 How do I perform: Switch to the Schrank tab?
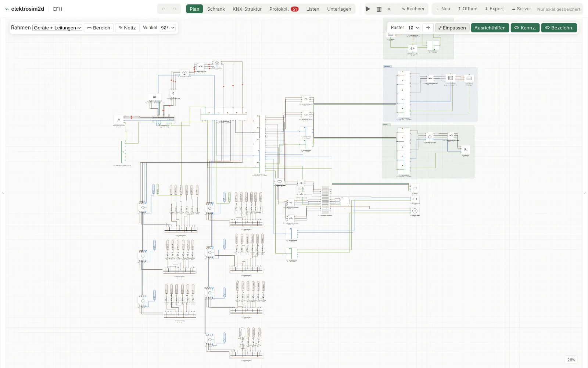point(216,9)
